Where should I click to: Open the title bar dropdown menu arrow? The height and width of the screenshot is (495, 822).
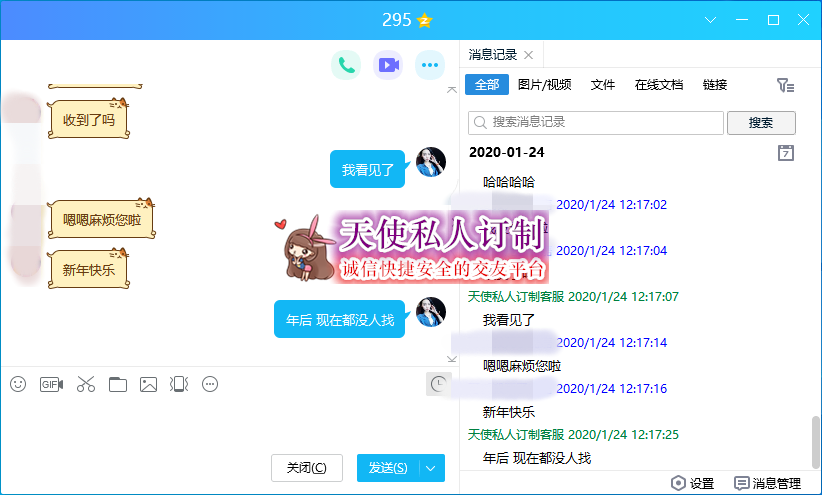point(711,20)
